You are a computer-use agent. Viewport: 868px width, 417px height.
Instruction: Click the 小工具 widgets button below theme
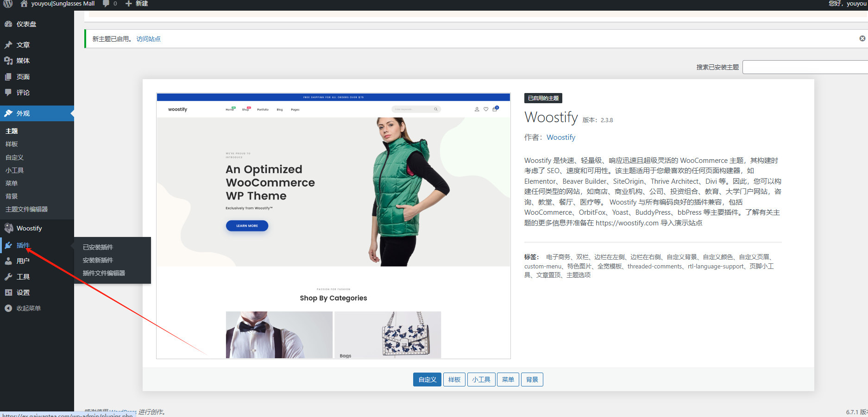tap(481, 380)
